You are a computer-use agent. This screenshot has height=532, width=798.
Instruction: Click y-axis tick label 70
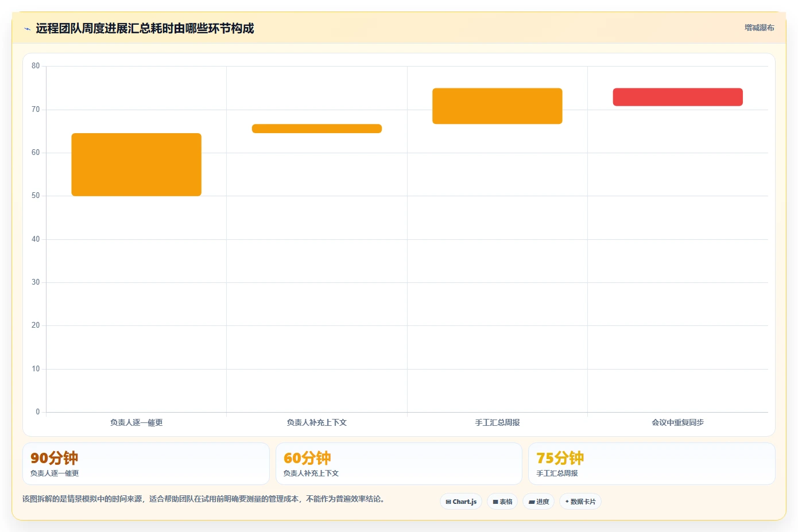(36, 109)
